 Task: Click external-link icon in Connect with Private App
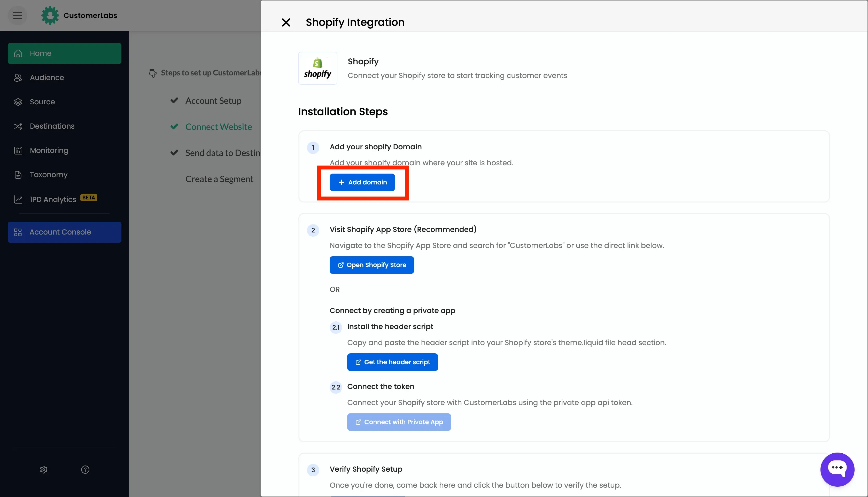pyautogui.click(x=358, y=422)
